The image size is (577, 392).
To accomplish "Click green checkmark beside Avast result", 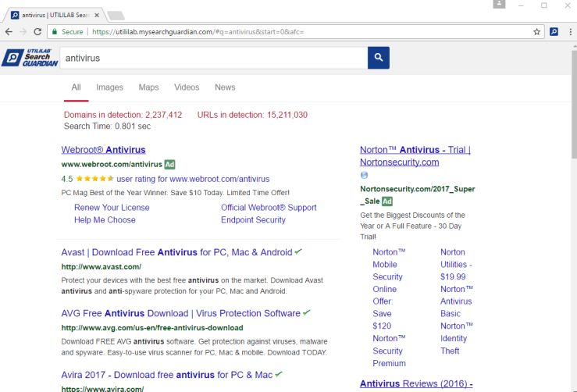I will click(x=298, y=251).
